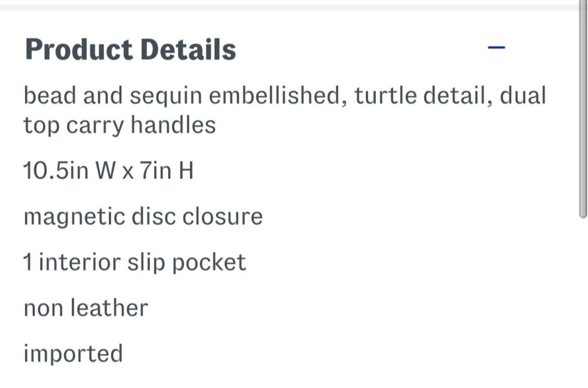Click the word 'Product' in the heading
The width and height of the screenshot is (588, 388).
(x=78, y=50)
